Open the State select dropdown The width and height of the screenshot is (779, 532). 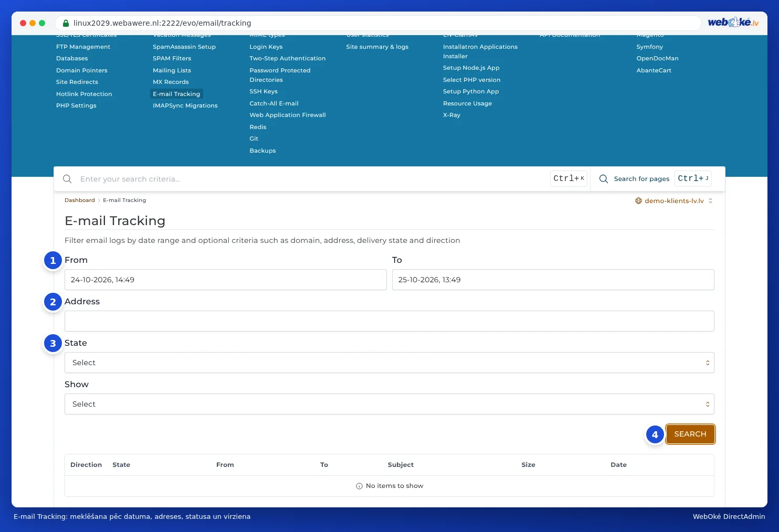(389, 363)
